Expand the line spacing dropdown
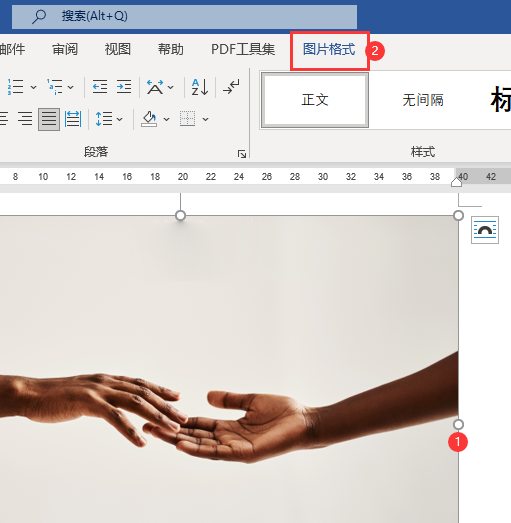The width and height of the screenshot is (511, 523). click(120, 119)
